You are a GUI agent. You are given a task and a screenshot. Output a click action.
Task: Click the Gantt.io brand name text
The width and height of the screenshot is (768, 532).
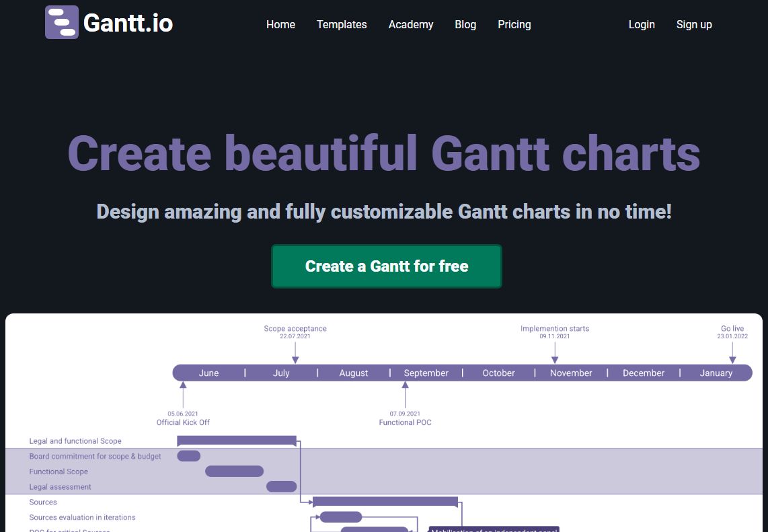click(128, 23)
